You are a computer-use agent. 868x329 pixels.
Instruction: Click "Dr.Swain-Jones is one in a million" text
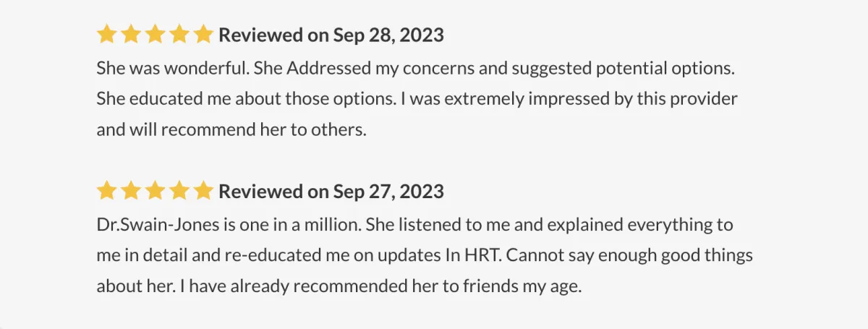(229, 225)
